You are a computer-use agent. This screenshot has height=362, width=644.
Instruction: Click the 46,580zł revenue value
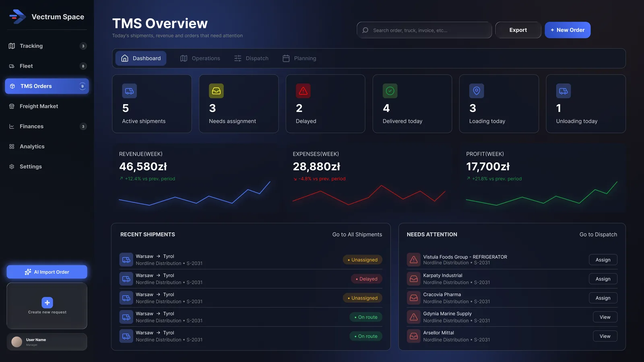(143, 167)
